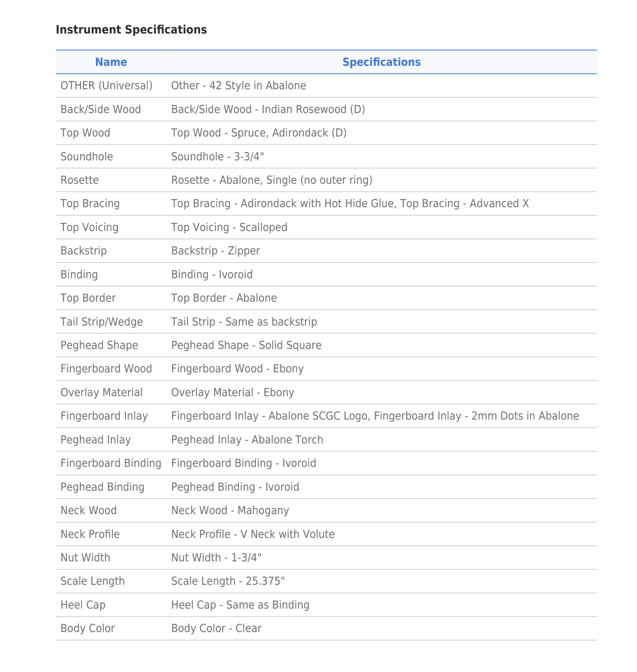Click the Instrument Specifications heading
The width and height of the screenshot is (637, 672).
(x=131, y=30)
